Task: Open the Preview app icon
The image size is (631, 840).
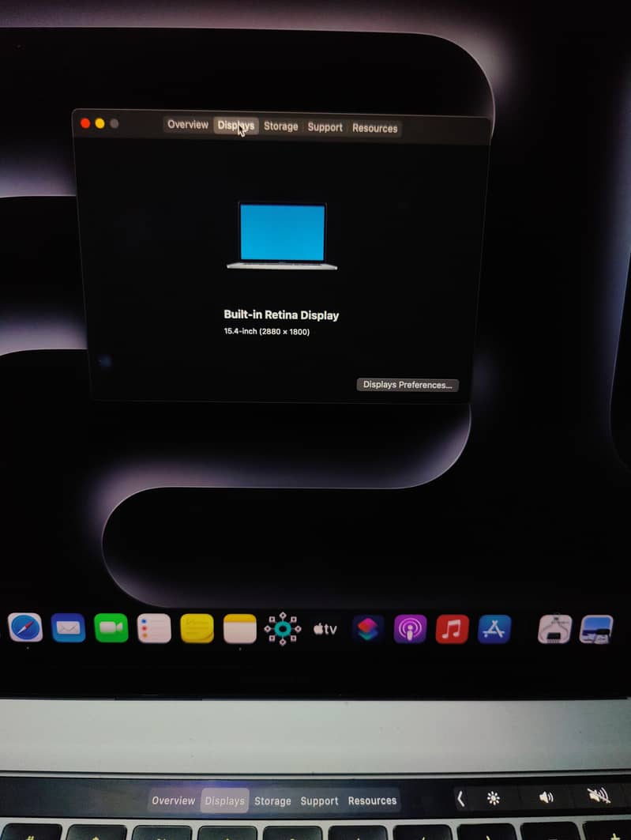Action: point(596,630)
